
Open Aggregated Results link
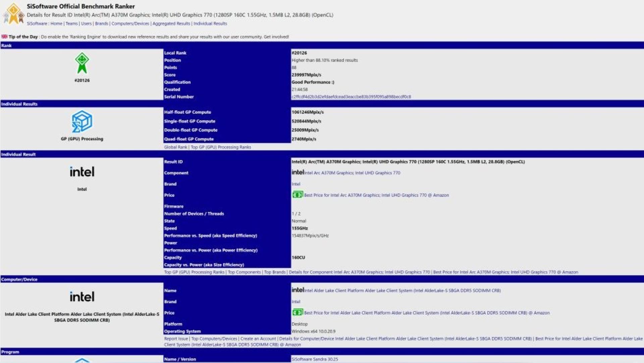(x=171, y=24)
